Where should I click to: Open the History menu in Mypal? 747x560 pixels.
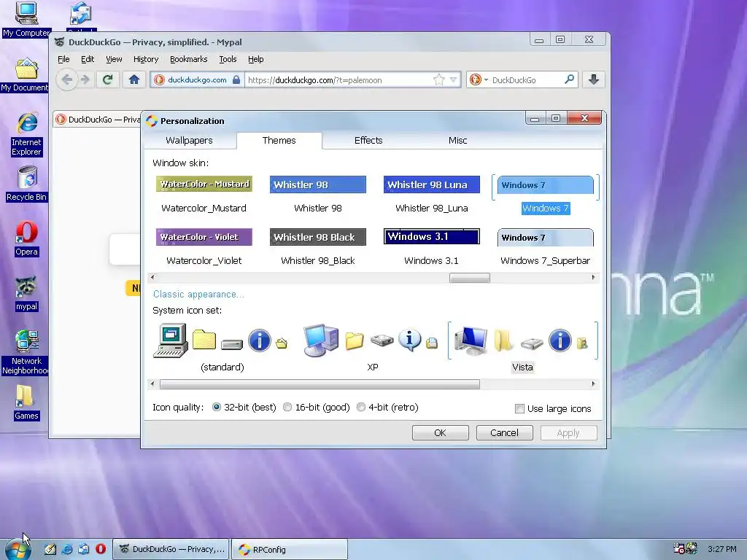pyautogui.click(x=146, y=59)
